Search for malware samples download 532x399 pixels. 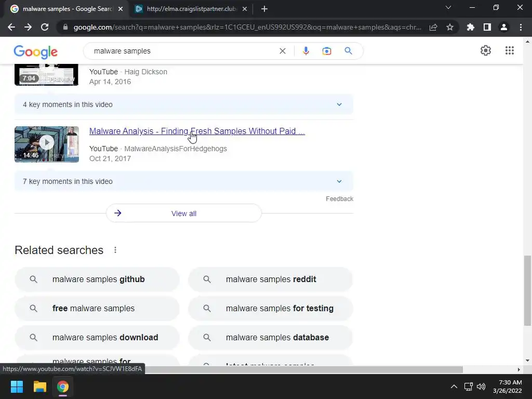pyautogui.click(x=97, y=338)
